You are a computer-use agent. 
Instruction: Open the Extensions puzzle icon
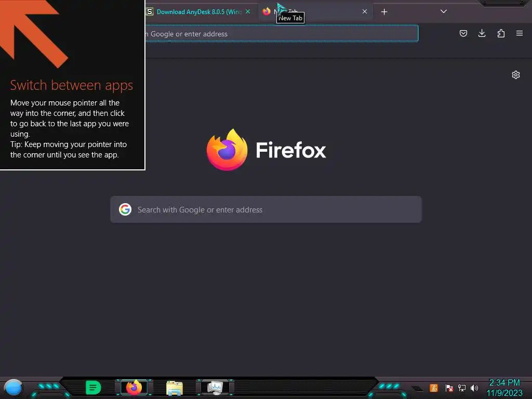click(x=501, y=33)
